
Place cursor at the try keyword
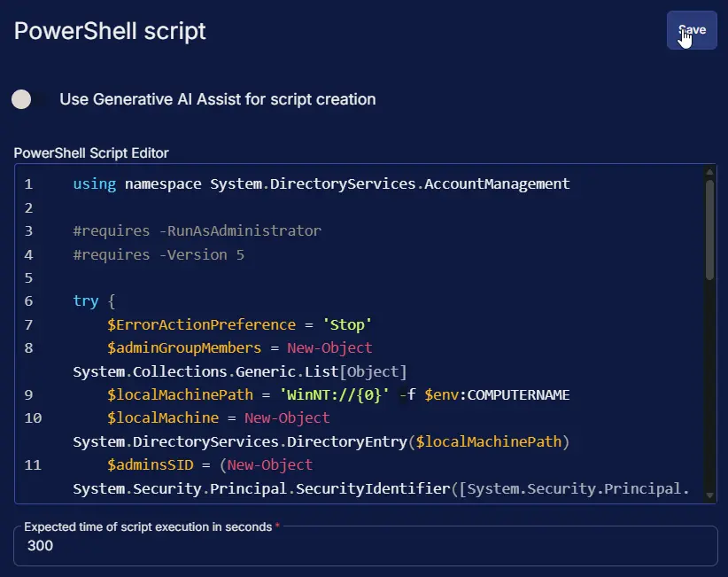click(x=85, y=301)
